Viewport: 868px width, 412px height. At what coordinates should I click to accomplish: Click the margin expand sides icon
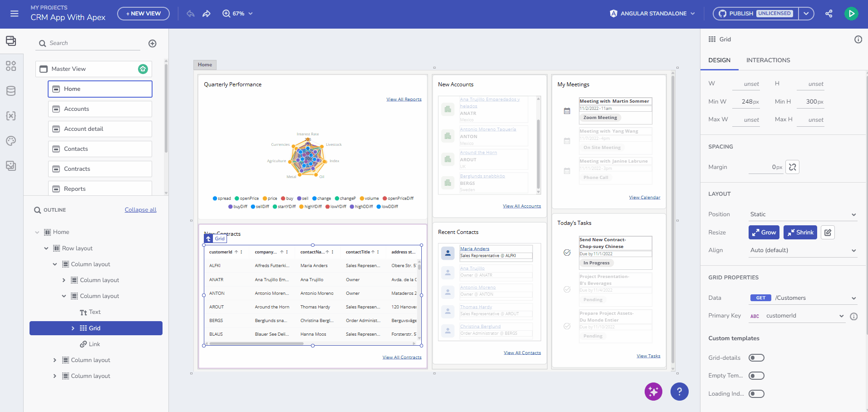(792, 167)
